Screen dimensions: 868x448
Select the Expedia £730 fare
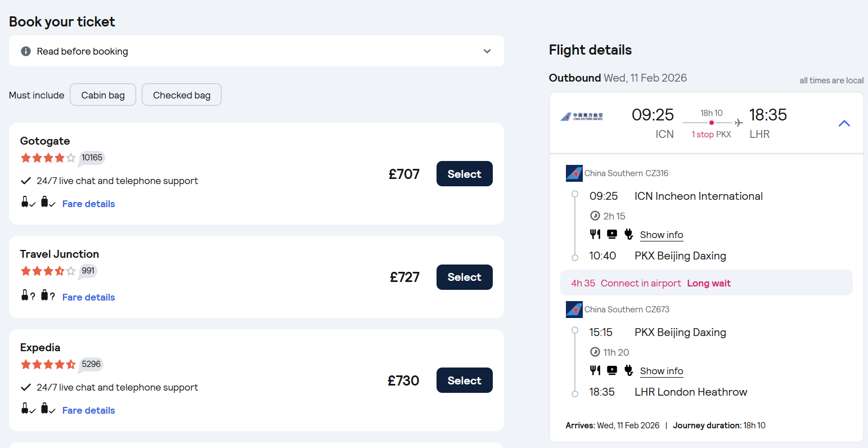pos(464,380)
